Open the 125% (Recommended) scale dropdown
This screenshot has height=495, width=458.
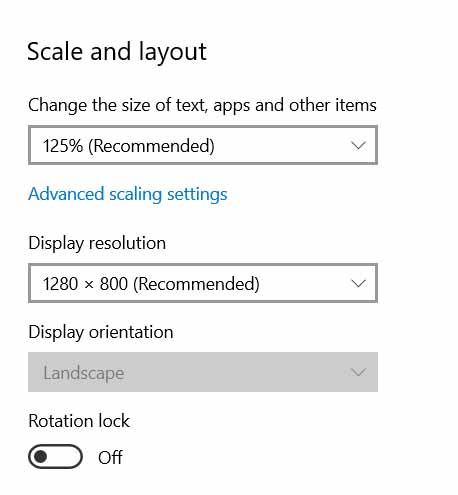click(203, 145)
